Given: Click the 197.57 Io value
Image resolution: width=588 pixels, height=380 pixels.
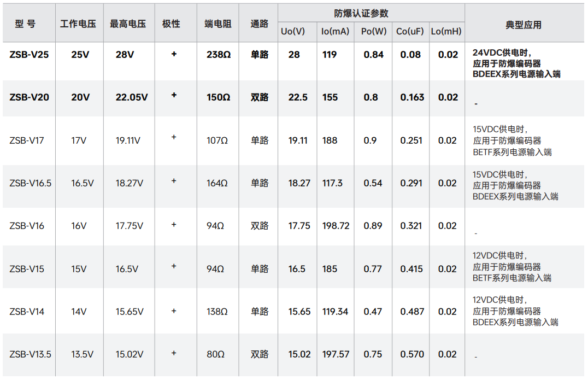Looking at the screenshot, I should pyautogui.click(x=336, y=354).
